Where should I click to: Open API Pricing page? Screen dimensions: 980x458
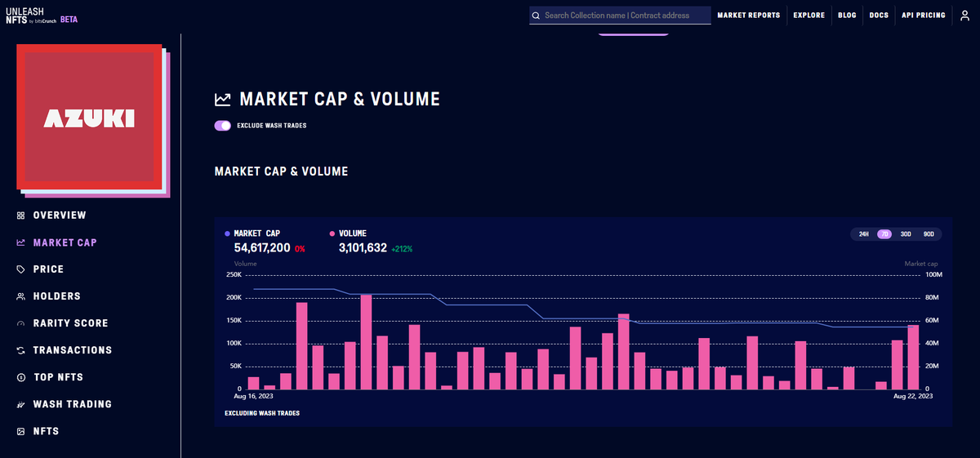(x=924, y=16)
